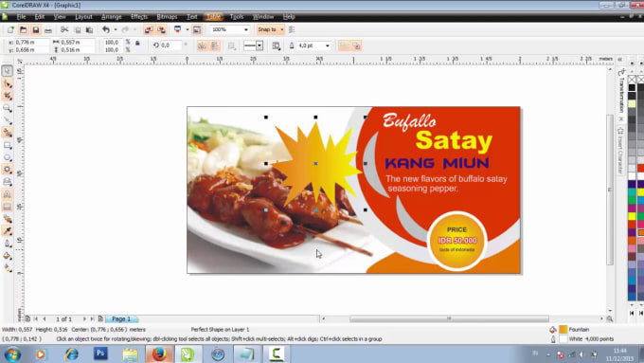Select the Shape tool in toolbox

coord(7,83)
